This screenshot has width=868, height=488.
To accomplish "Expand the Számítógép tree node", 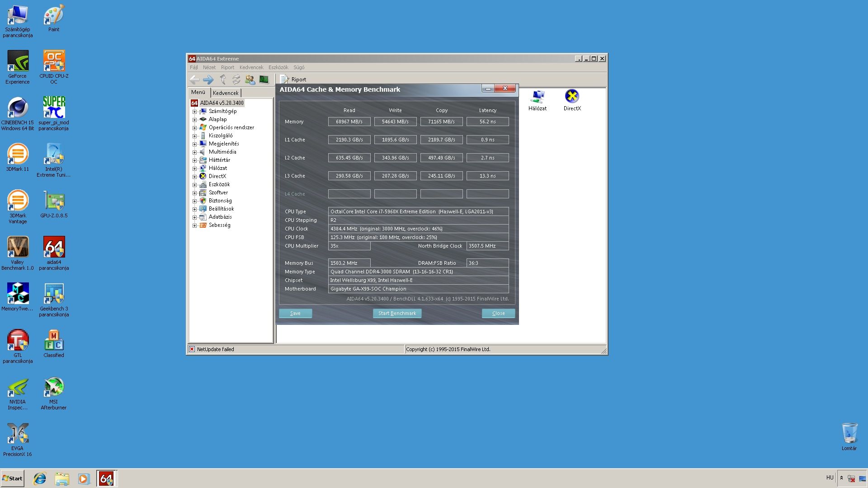I will [194, 112].
